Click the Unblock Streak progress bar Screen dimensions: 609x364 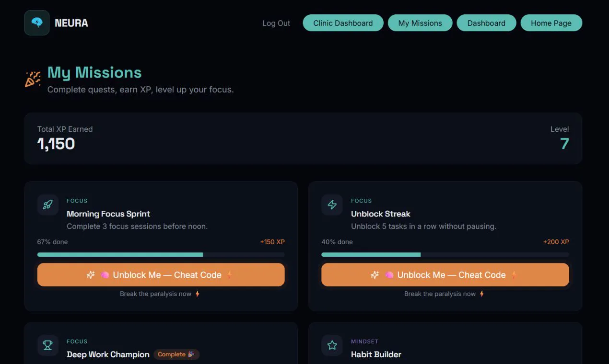click(445, 255)
